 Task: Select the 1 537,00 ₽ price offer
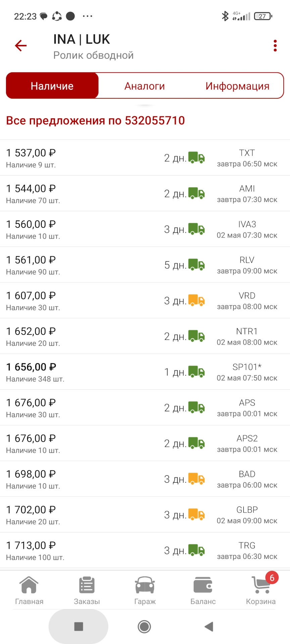tap(31, 153)
